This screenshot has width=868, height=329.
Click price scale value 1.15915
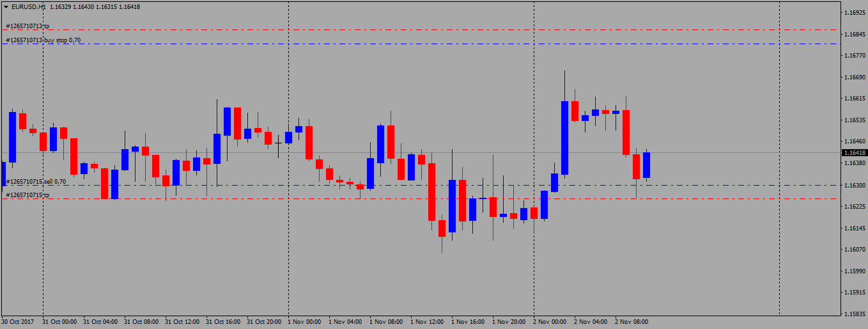pyautogui.click(x=854, y=292)
